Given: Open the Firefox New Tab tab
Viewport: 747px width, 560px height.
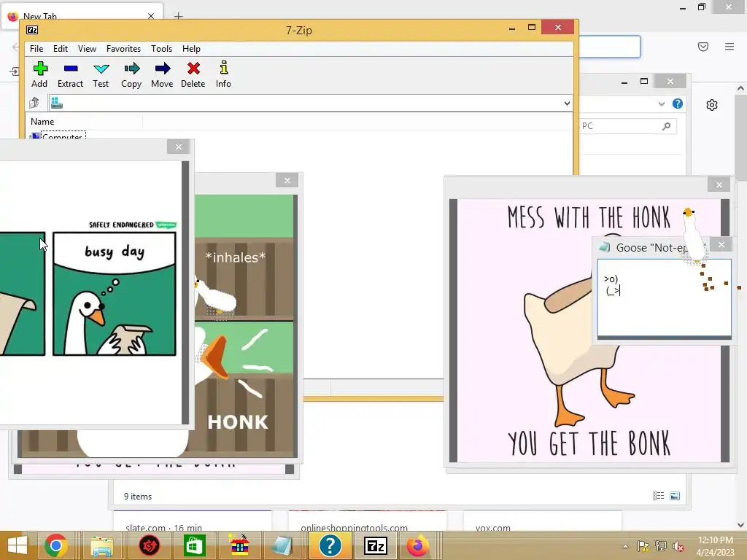Looking at the screenshot, I should (82, 16).
